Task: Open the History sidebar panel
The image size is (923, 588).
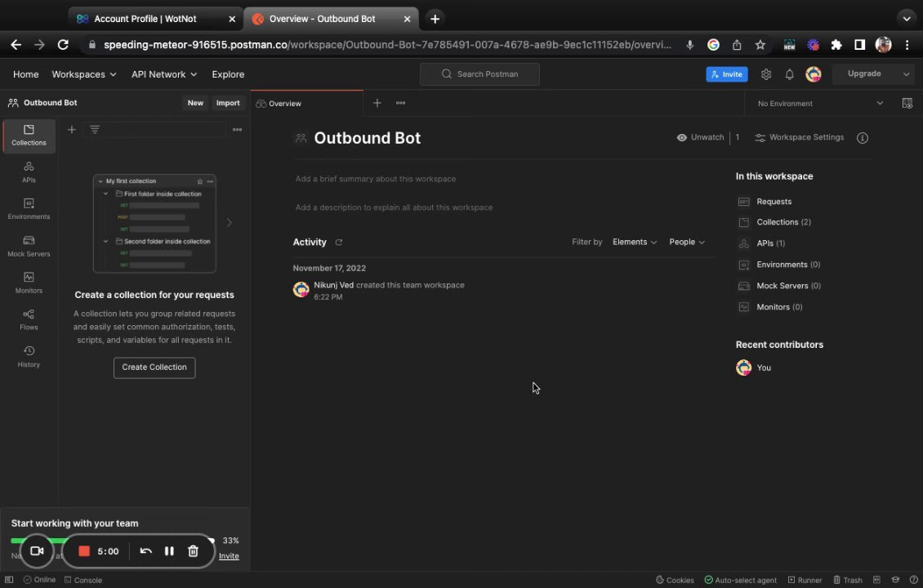Action: [x=29, y=357]
